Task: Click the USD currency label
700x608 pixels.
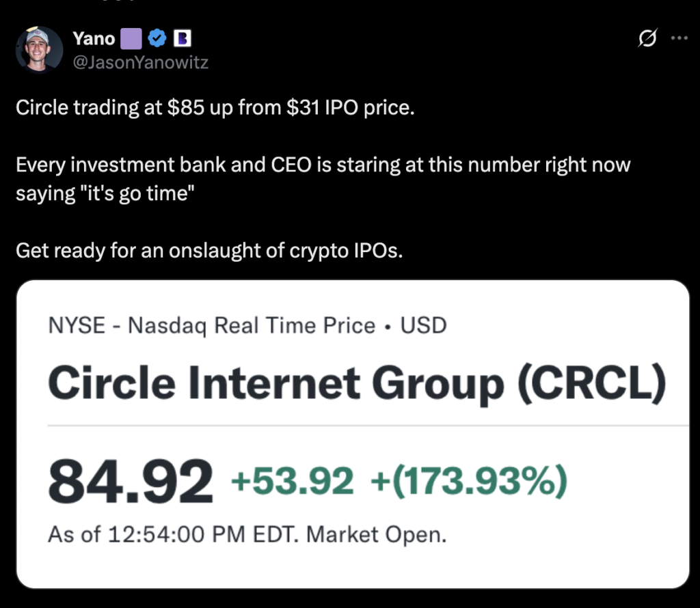Action: point(423,325)
